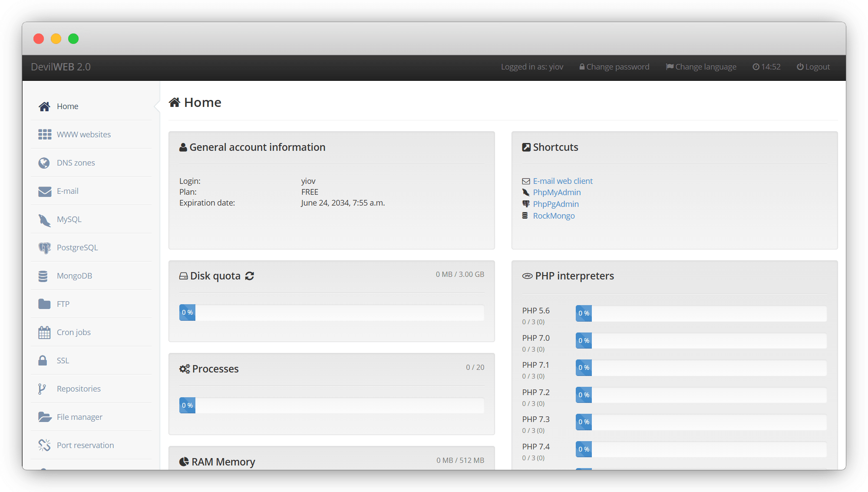Click the PostgreSQL elephant sidebar icon
The width and height of the screenshot is (868, 492).
point(44,248)
